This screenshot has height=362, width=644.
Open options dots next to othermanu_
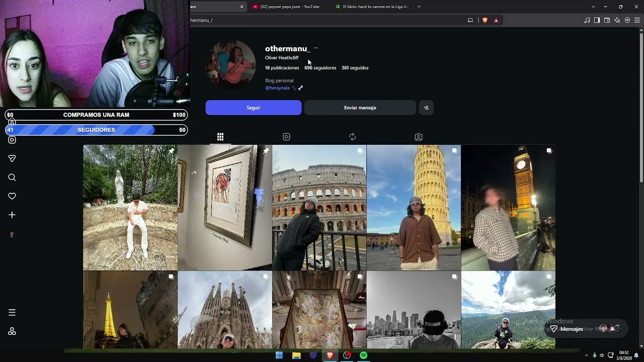point(315,48)
